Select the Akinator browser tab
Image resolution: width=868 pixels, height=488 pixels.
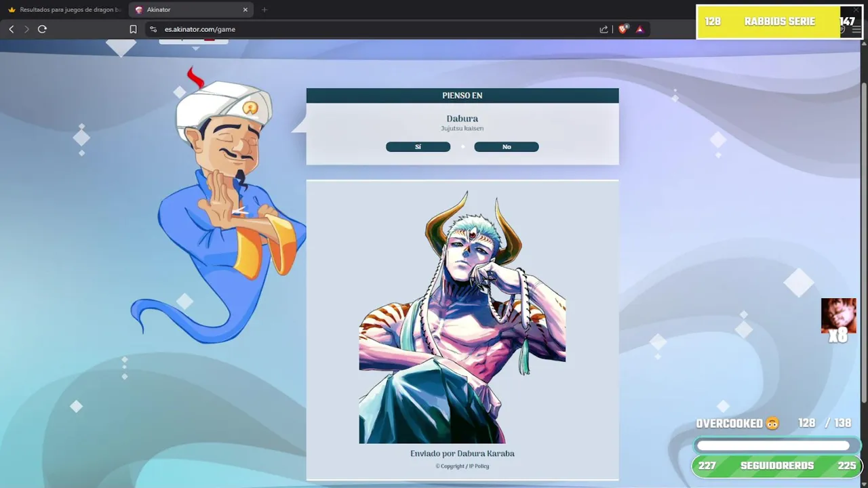point(191,9)
